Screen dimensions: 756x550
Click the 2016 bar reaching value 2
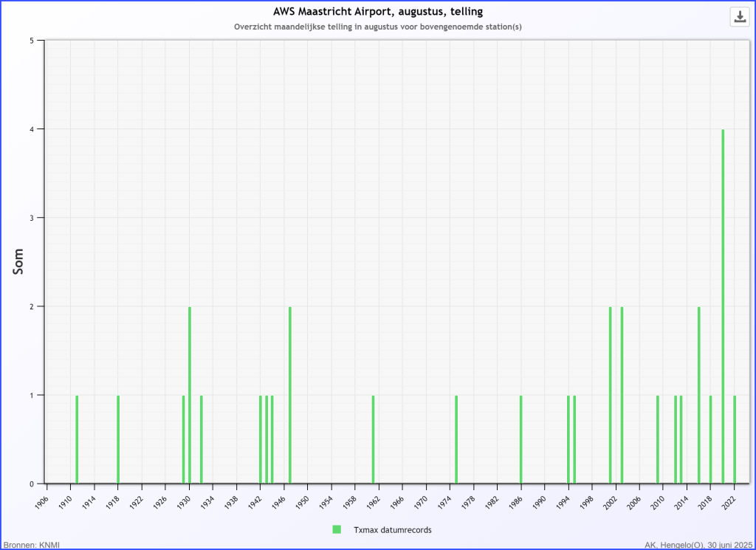699,395
